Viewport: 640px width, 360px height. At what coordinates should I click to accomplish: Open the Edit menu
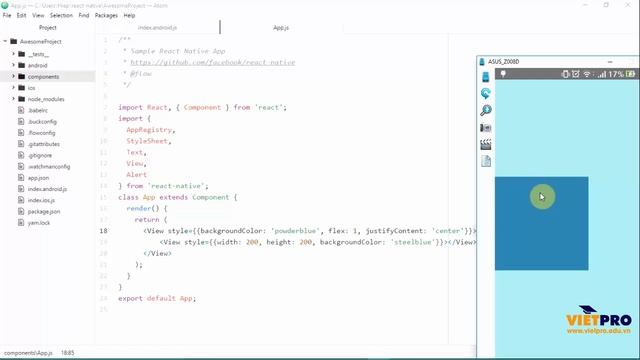pyautogui.click(x=21, y=16)
